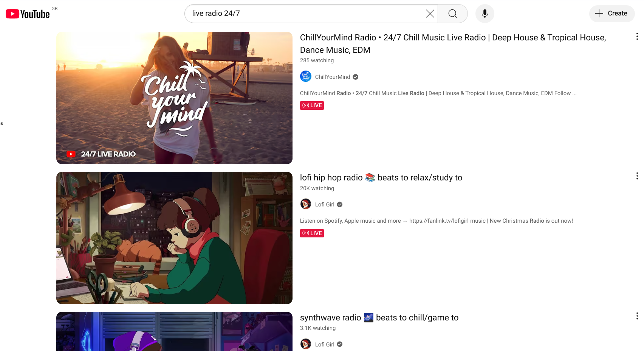
Task: Open ChillYourMind Radio video thumbnail
Action: 174,98
